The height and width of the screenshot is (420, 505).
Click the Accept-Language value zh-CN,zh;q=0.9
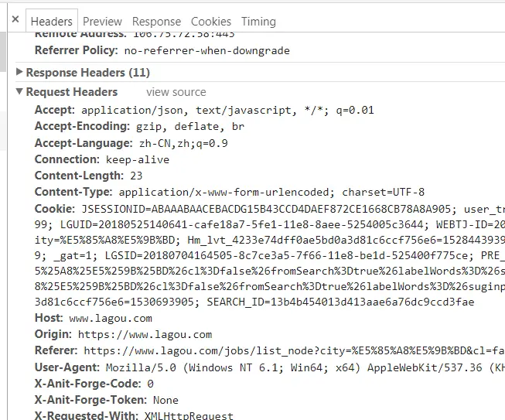click(x=183, y=143)
